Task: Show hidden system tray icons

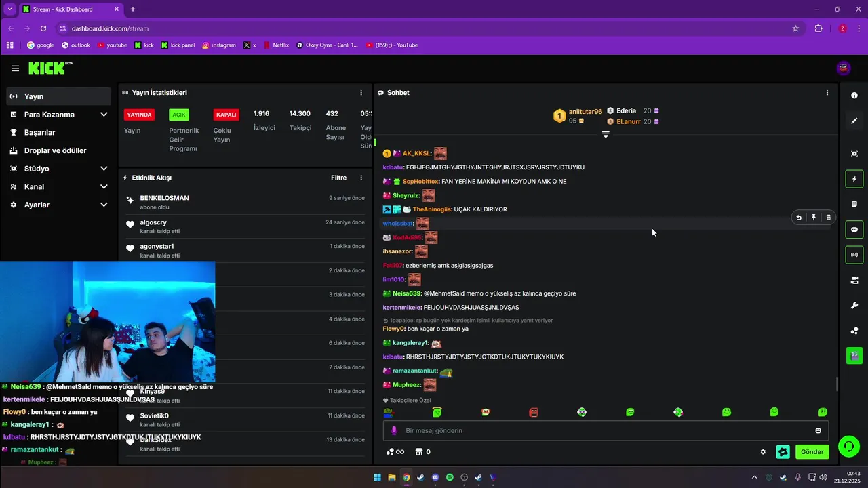Action: (x=754, y=478)
